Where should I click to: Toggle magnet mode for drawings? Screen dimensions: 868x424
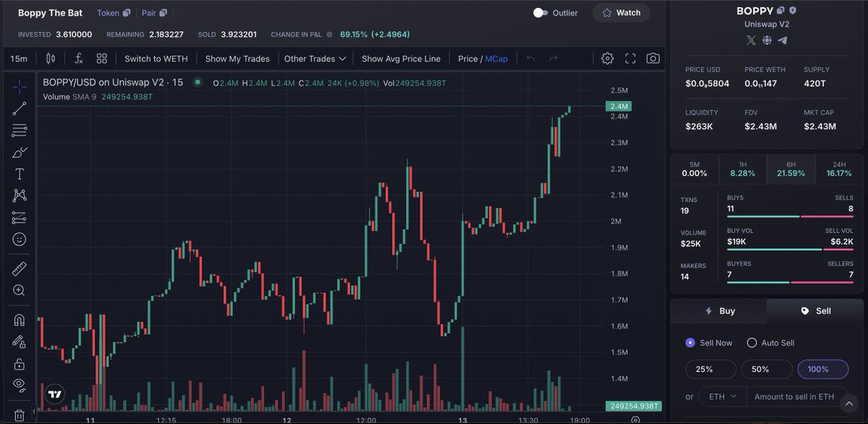click(20, 320)
